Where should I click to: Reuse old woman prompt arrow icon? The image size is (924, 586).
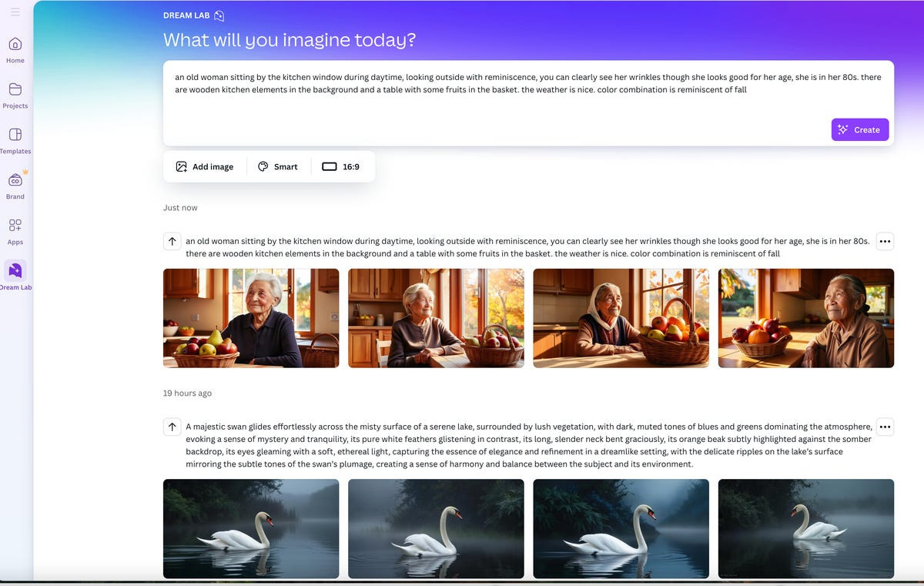pos(172,241)
